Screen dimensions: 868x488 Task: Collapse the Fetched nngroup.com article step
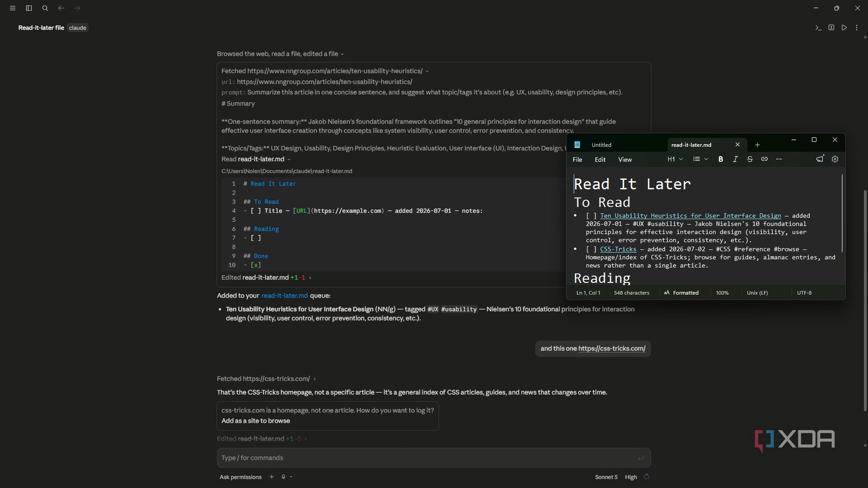tap(325, 71)
